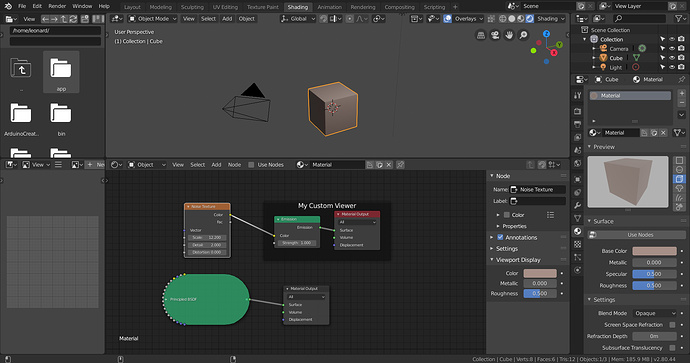Open Global transform orientation dropdown

pos(298,19)
